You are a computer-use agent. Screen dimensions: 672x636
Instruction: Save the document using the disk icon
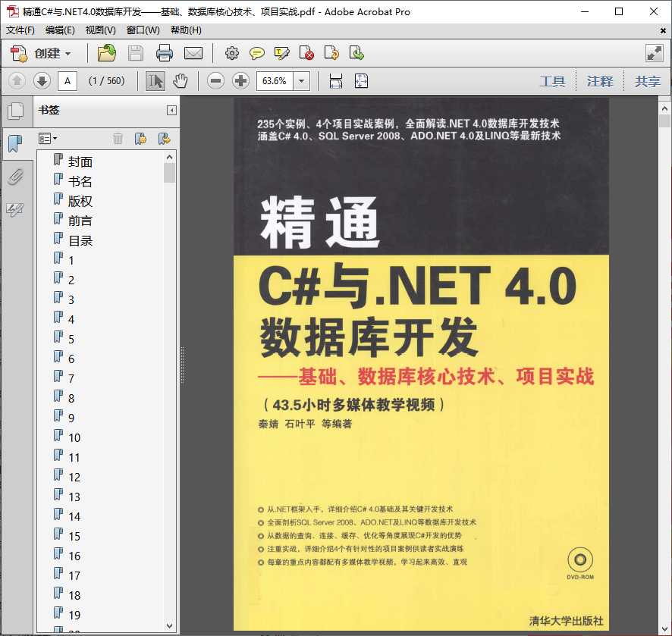tap(136, 53)
